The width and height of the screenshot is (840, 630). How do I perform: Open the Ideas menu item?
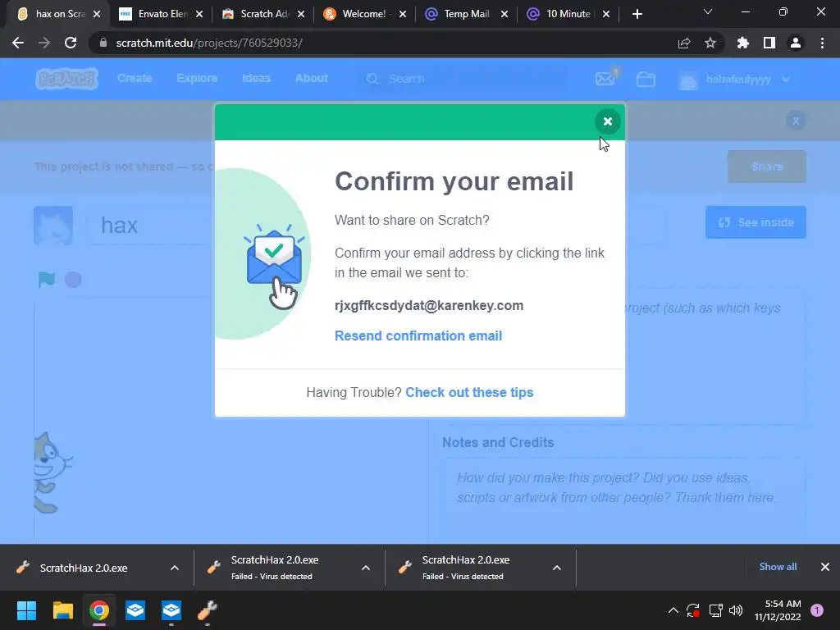(x=256, y=78)
